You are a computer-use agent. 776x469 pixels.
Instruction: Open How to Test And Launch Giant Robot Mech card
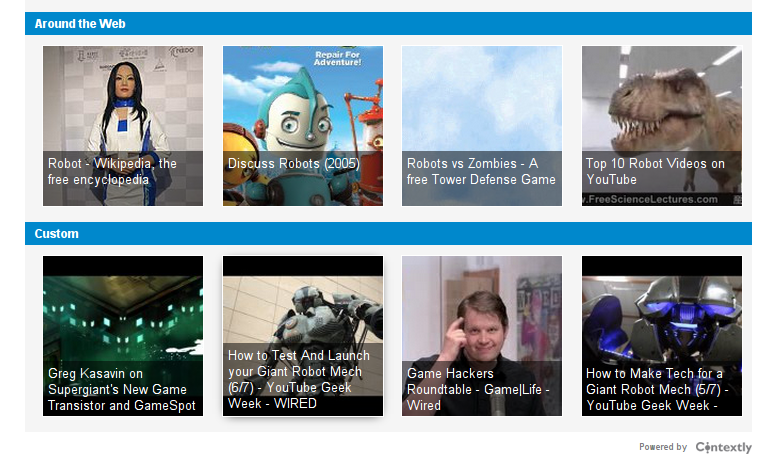303,336
